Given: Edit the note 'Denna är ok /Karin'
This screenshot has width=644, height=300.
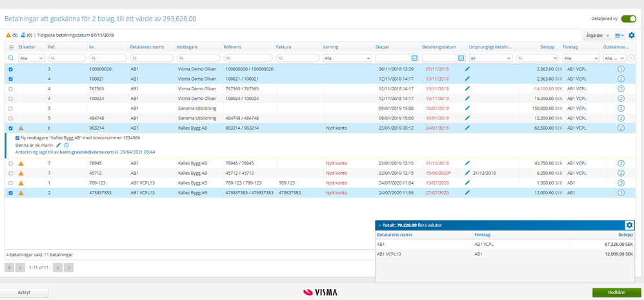Looking at the screenshot, I should pos(58,145).
